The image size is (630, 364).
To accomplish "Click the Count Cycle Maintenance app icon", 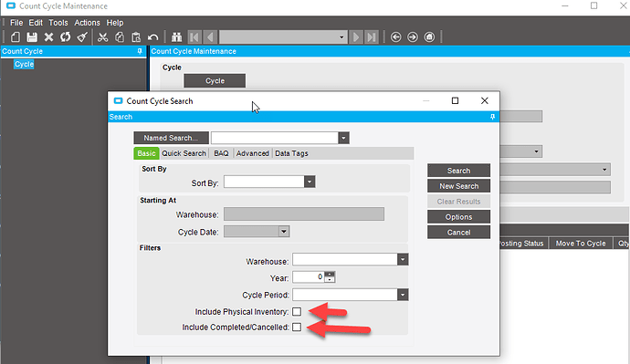I will tap(11, 5).
